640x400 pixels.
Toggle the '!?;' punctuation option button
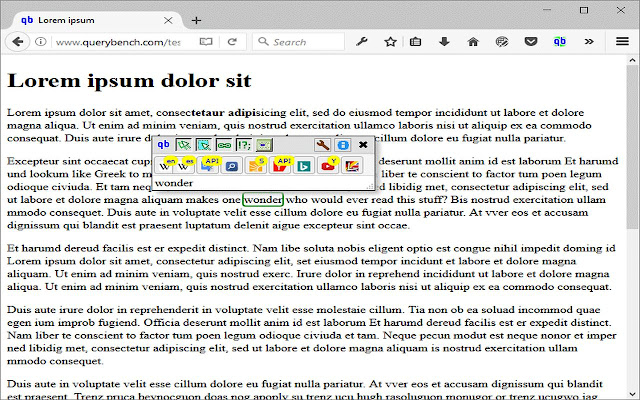coord(244,145)
